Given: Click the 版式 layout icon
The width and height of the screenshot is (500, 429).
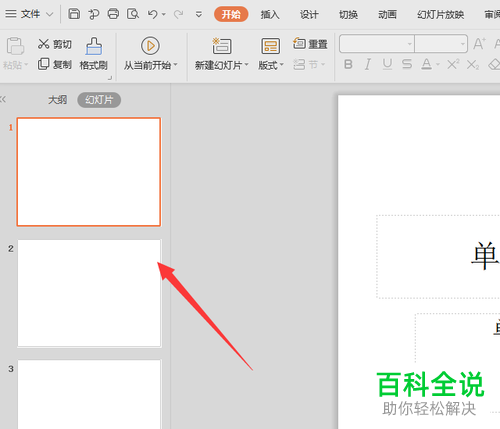Looking at the screenshot, I should tap(270, 46).
